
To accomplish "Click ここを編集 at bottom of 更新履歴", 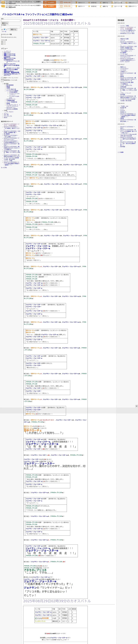I will tap(120, 152).
